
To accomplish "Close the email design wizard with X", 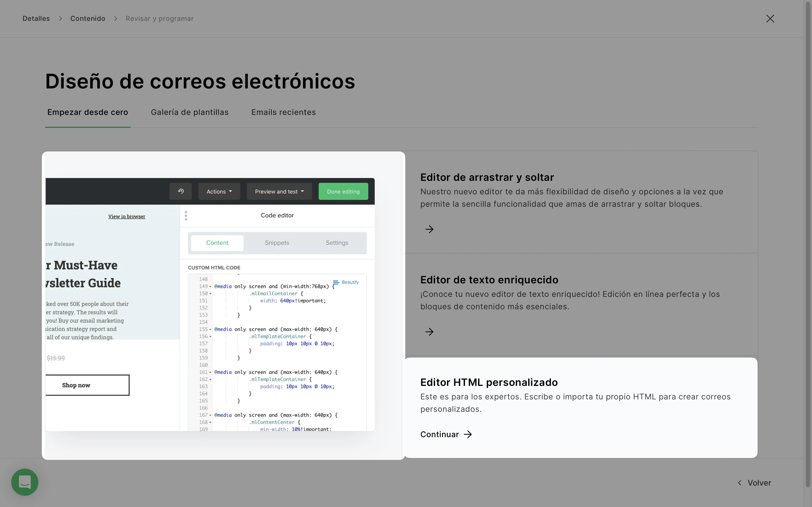I will 770,18.
